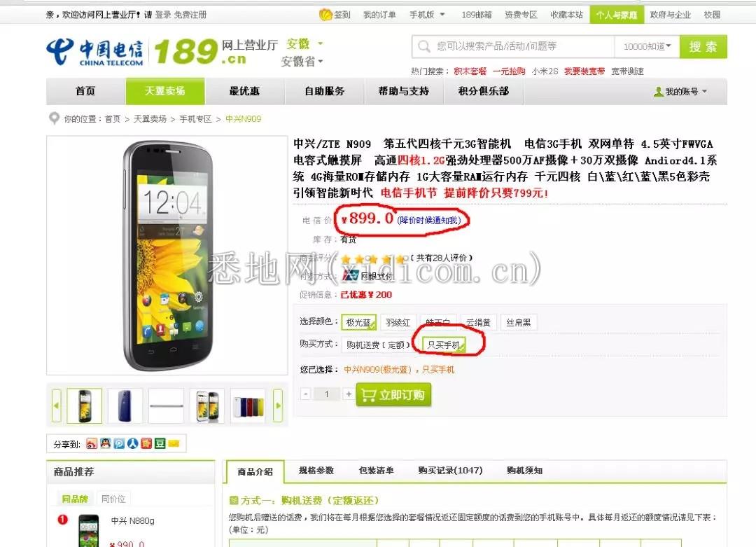Share to Renren with the blue icon
756x547 pixels.
(x=132, y=444)
